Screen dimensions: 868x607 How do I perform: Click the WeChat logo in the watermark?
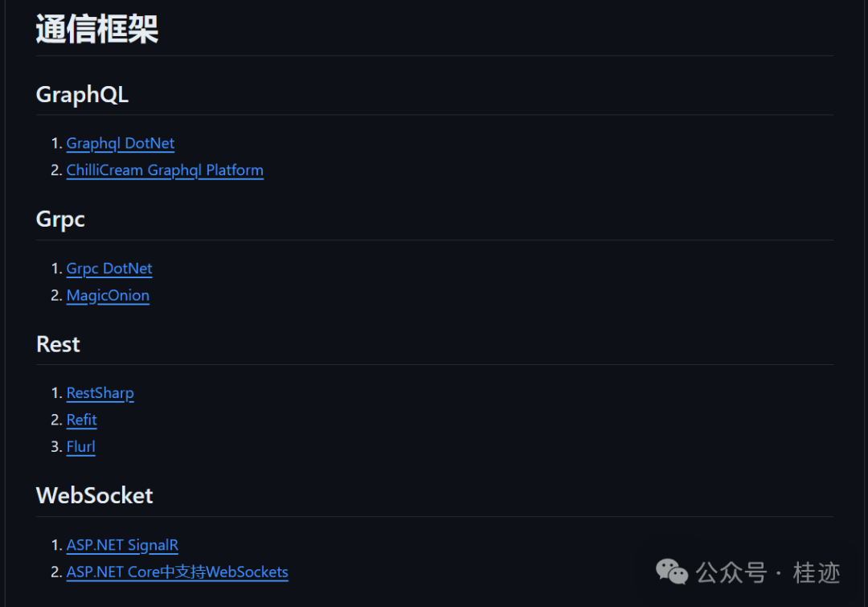tap(672, 572)
